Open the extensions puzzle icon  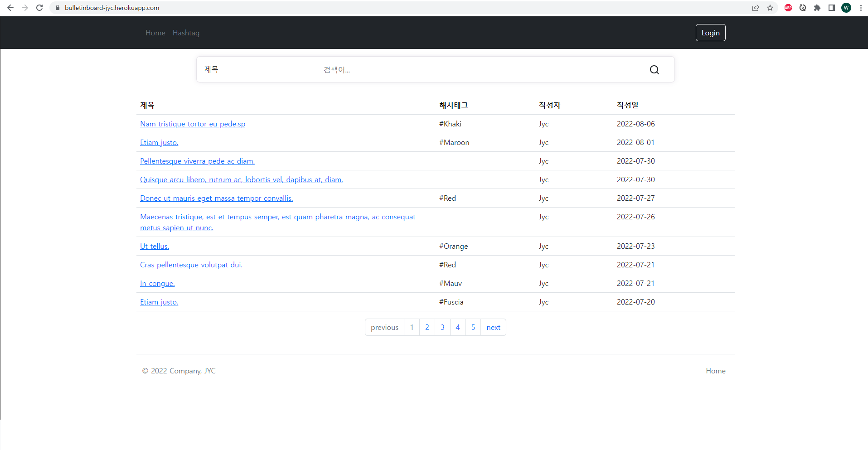click(x=817, y=8)
